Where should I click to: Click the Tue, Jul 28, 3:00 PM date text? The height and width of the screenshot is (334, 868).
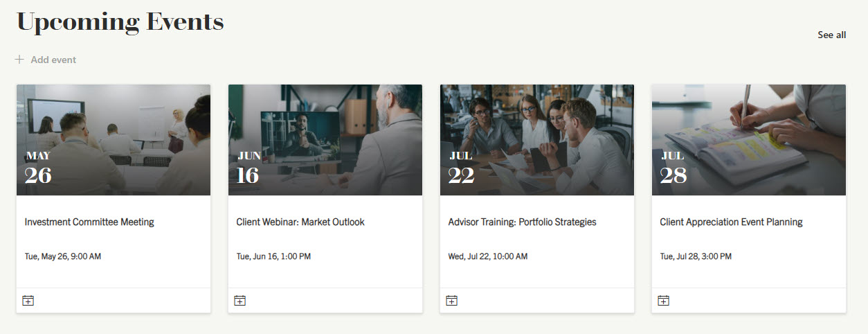pos(696,256)
